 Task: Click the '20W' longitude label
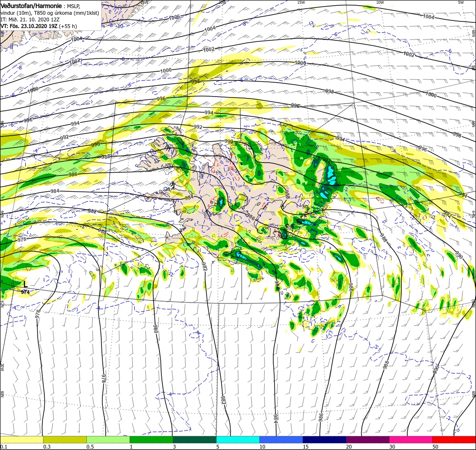tap(222, 2)
